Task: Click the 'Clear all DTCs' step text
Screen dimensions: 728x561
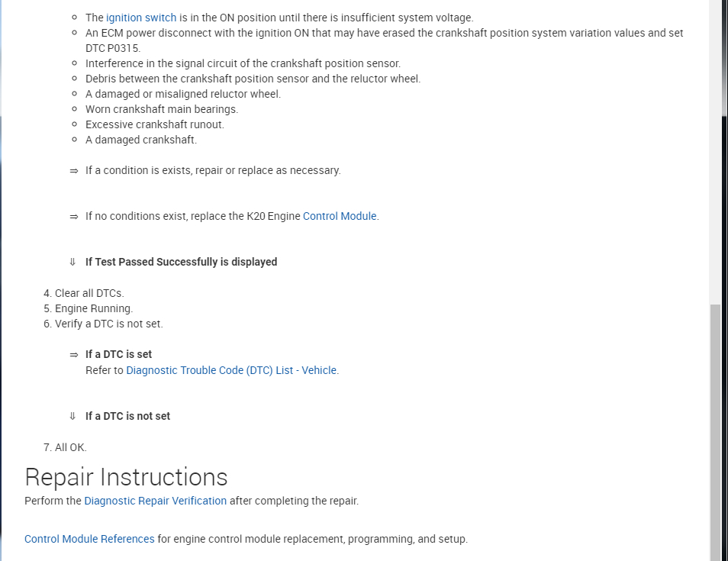Action: coord(89,293)
